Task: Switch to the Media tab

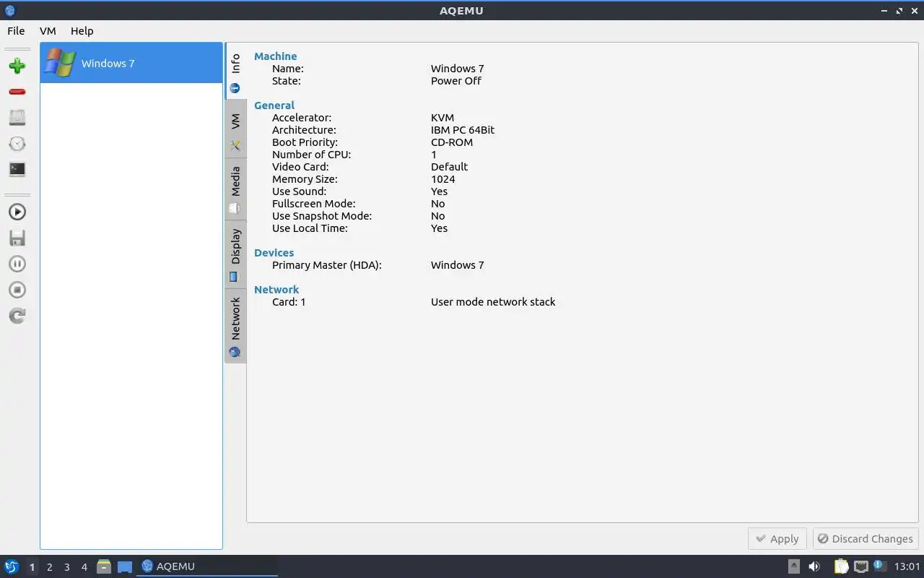Action: click(x=235, y=189)
